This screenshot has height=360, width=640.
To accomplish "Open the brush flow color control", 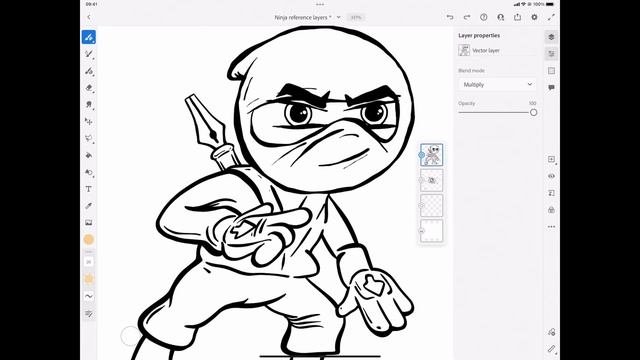I will [x=89, y=279].
